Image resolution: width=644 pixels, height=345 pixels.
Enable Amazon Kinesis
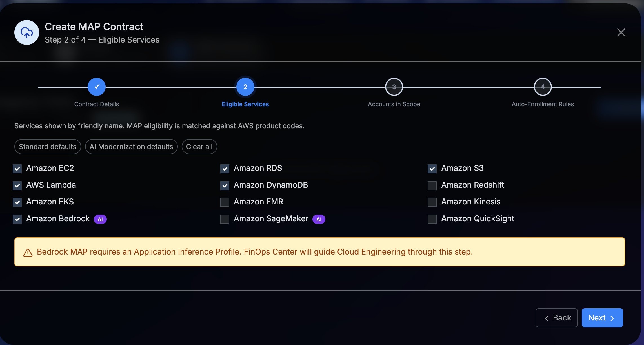[x=432, y=202]
